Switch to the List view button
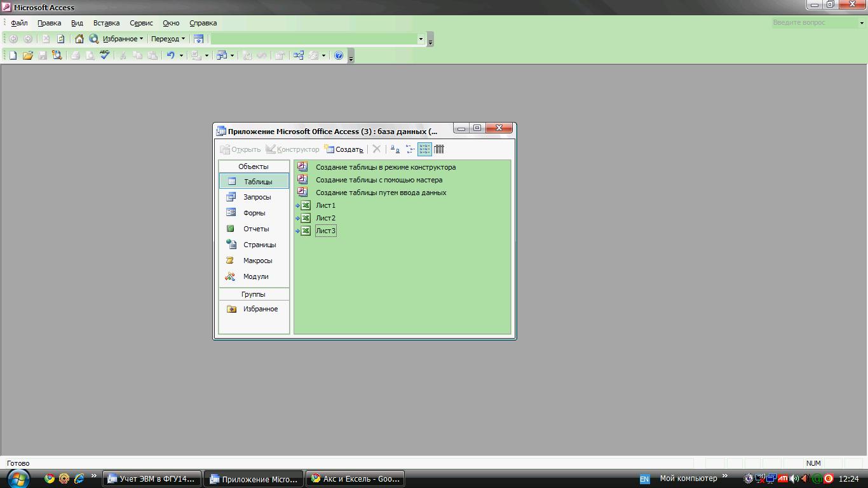Viewport: 868px width, 488px height. click(x=424, y=149)
